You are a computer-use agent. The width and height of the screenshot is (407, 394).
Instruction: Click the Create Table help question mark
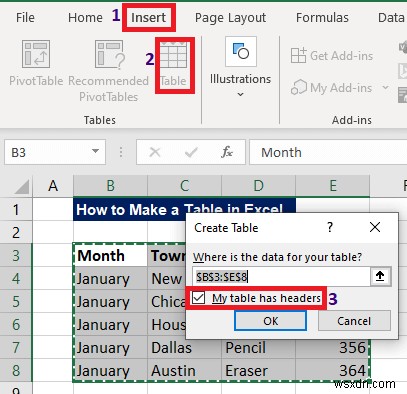330,227
